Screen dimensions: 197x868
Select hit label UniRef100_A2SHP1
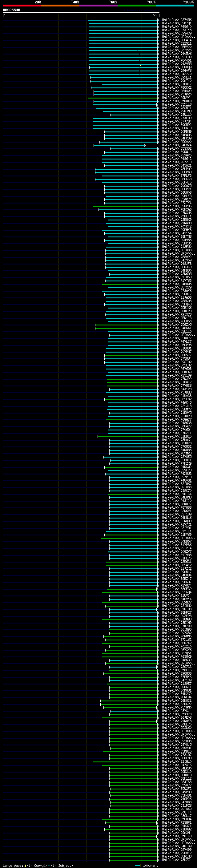(x=177, y=822)
